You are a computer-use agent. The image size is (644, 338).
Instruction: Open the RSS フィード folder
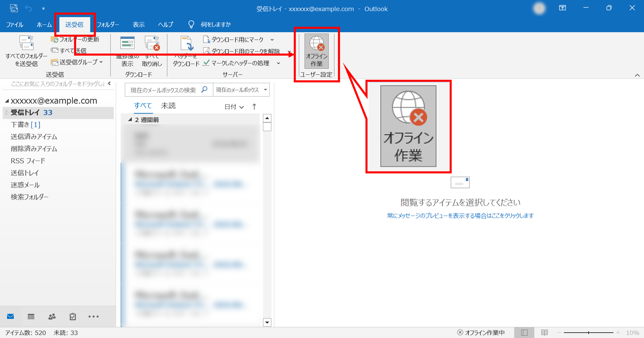point(28,161)
